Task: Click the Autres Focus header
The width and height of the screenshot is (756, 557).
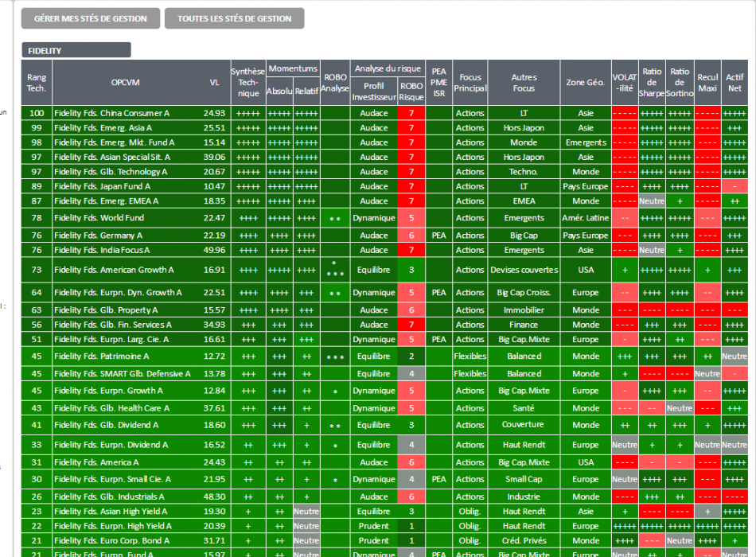Action: coord(524,83)
